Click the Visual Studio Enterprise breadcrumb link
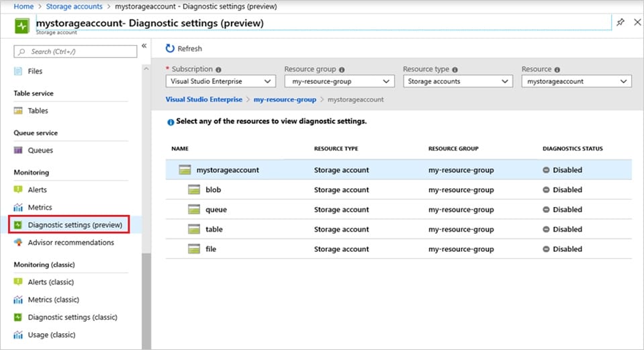 tap(203, 99)
